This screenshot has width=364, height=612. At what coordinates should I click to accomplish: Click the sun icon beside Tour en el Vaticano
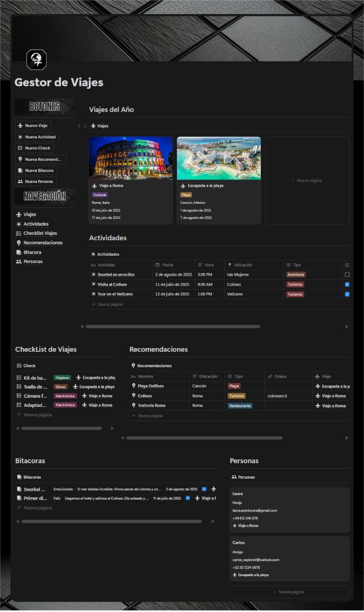point(94,294)
